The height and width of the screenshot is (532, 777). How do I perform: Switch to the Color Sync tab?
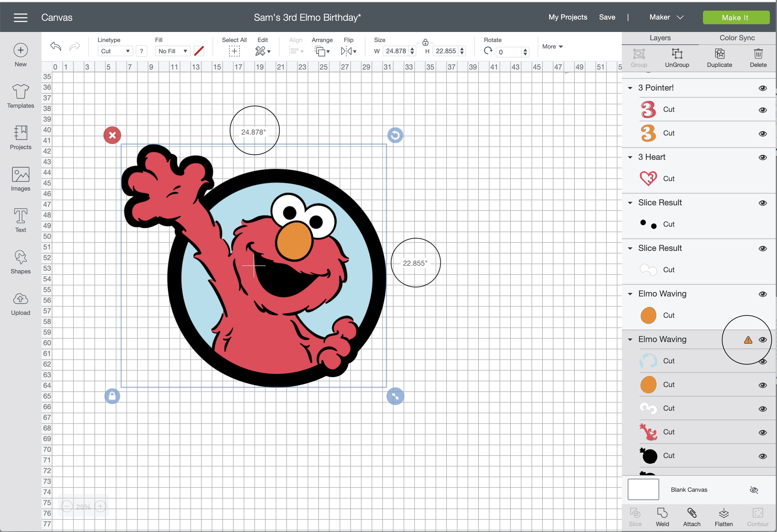737,38
